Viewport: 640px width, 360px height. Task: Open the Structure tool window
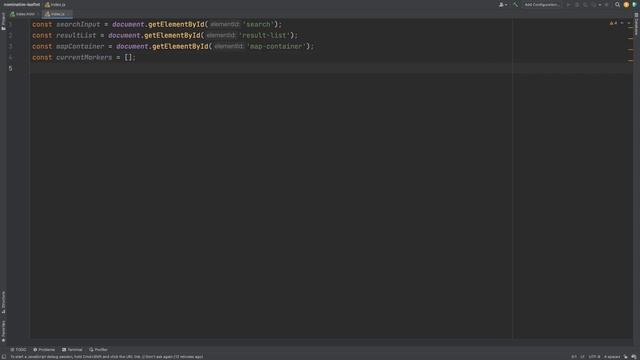(x=3, y=302)
